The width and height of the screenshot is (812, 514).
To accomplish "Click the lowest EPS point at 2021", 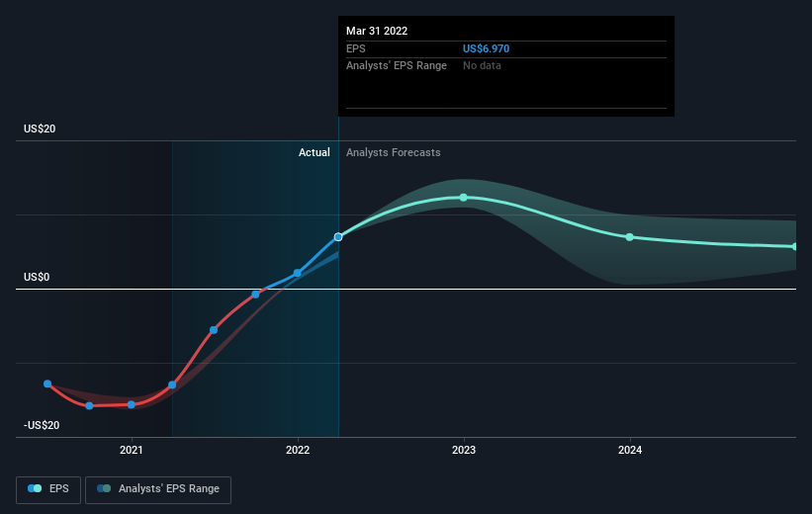I will [x=131, y=405].
